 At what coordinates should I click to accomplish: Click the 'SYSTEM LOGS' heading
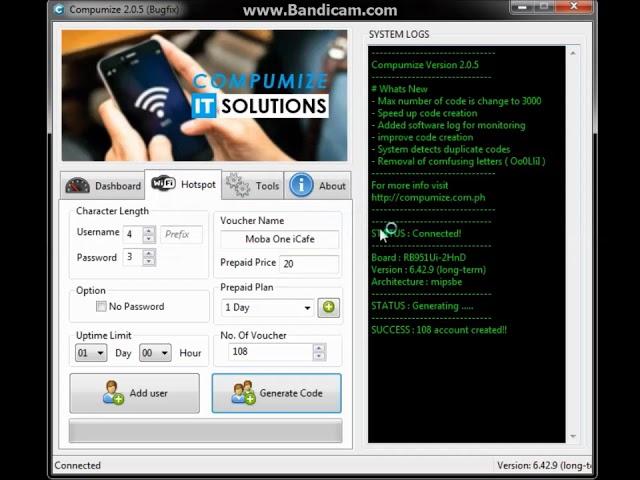(x=399, y=34)
